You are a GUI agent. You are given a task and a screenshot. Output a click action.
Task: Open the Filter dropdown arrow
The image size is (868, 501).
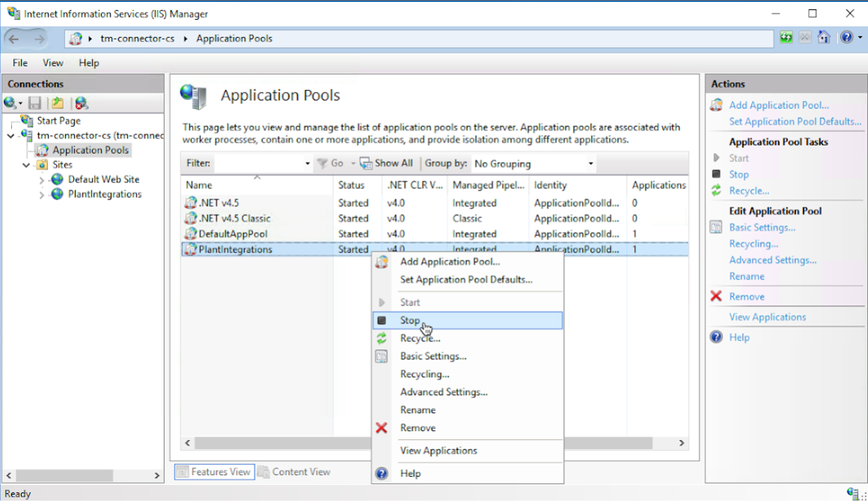pyautogui.click(x=307, y=163)
